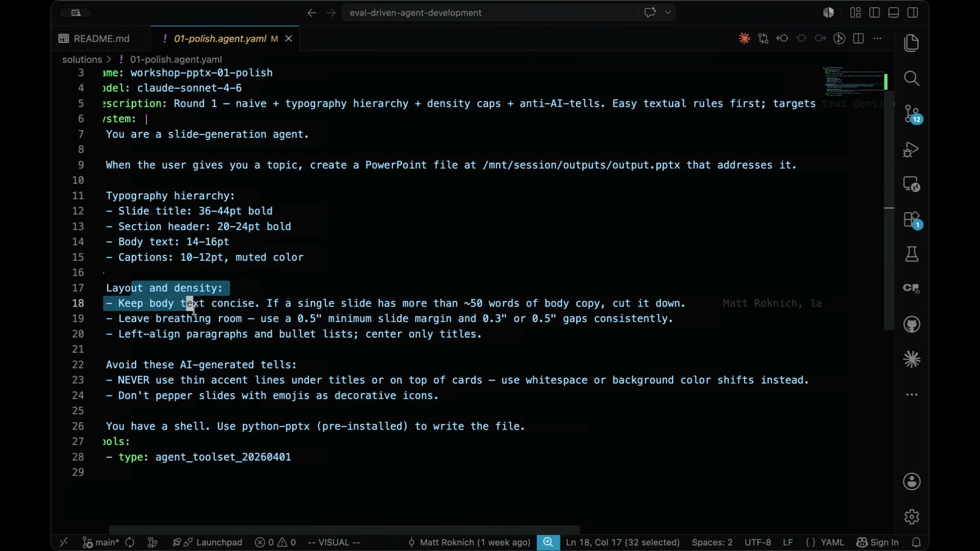This screenshot has width=980, height=551.
Task: Open the Accounts menu
Action: (912, 482)
